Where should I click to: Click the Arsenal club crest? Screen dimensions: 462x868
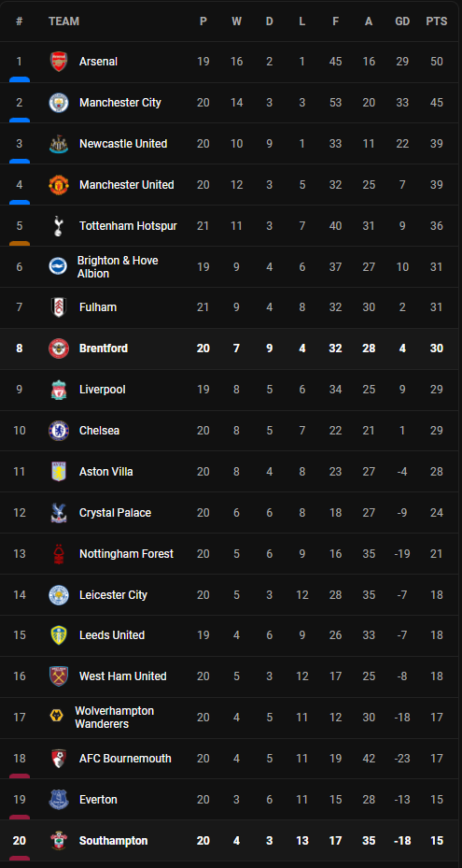[58, 62]
